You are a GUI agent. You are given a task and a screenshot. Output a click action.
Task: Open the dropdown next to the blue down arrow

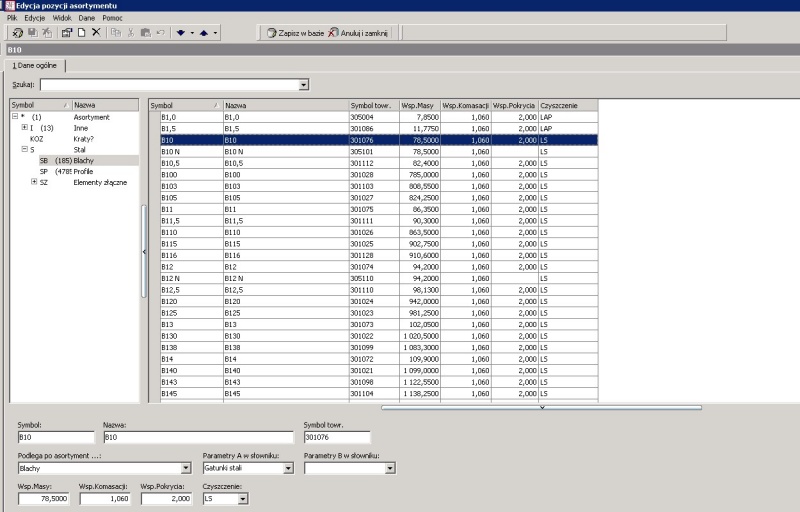(x=192, y=33)
